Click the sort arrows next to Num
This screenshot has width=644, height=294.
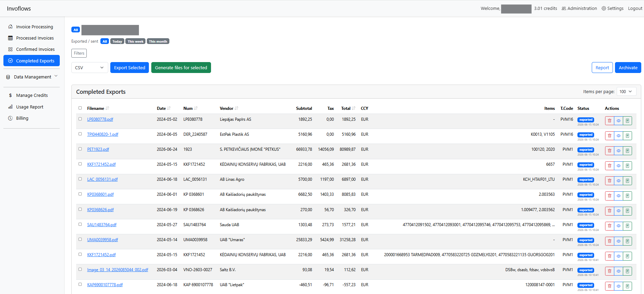tap(196, 108)
